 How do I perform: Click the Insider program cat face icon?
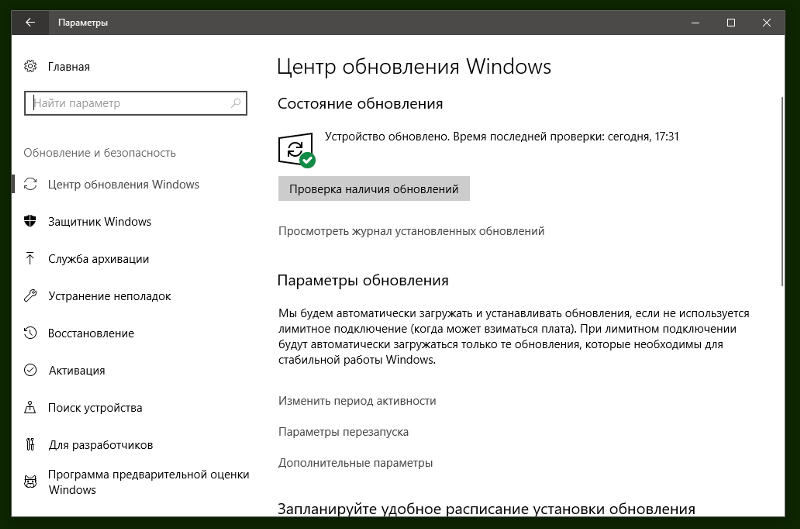pos(30,482)
